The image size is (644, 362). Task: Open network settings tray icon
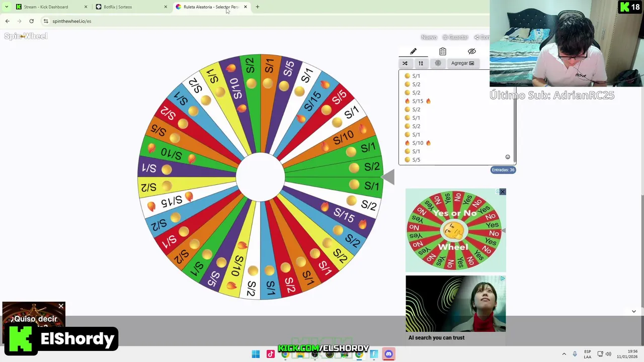[600, 354]
